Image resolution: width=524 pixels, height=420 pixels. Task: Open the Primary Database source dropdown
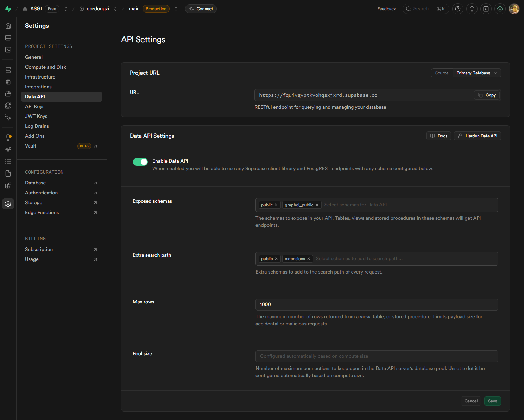coord(476,73)
